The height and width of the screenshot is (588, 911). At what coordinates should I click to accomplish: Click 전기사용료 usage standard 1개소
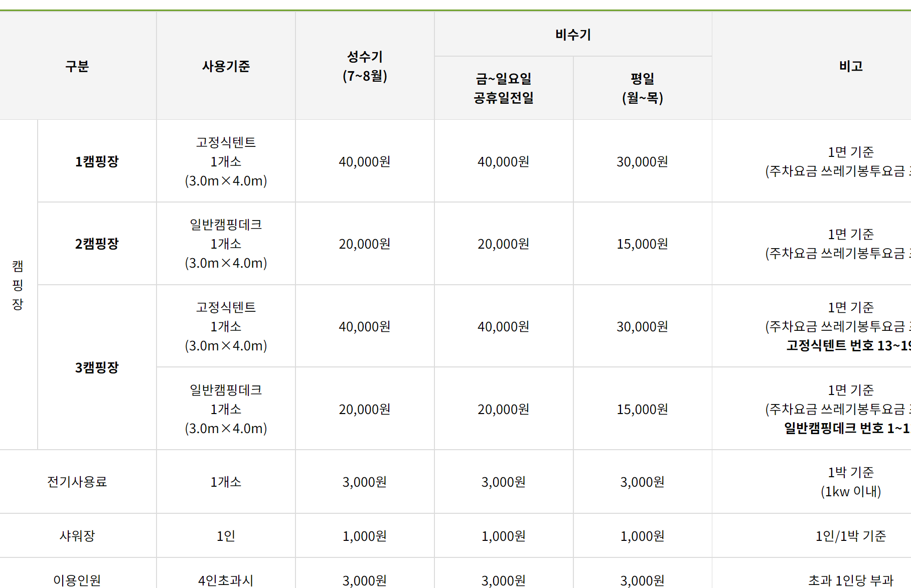226,482
